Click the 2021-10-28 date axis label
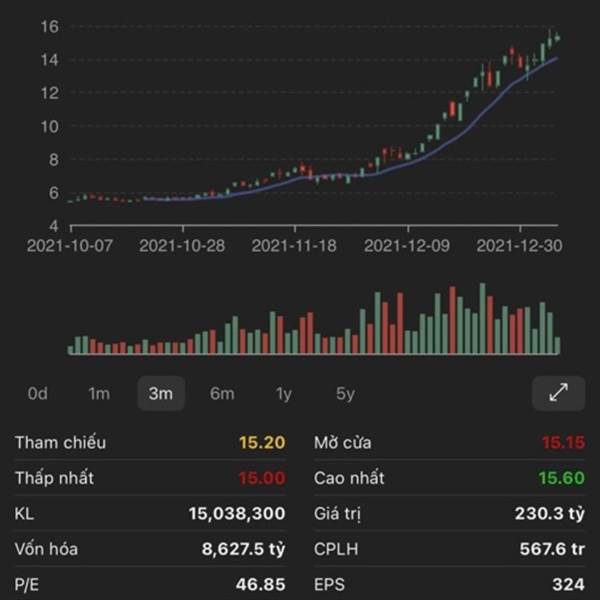The image size is (600, 600). [182, 246]
